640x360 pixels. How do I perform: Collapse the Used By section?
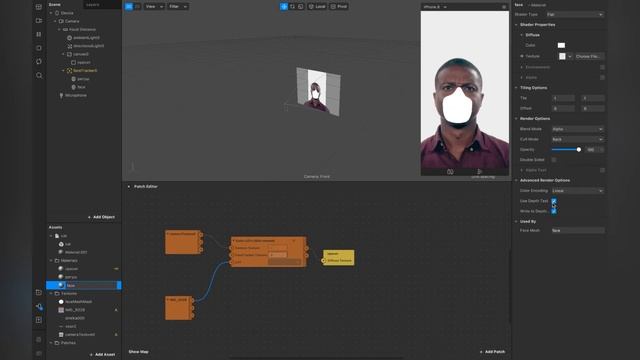516,222
